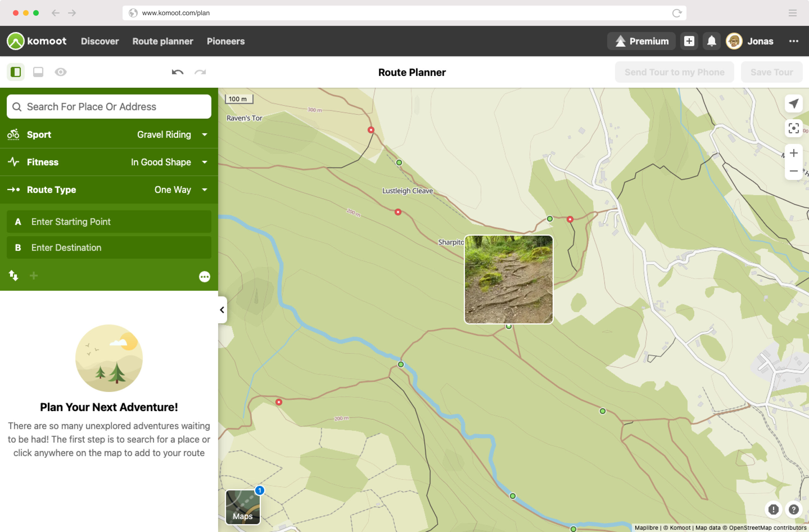809x532 pixels.
Task: Toggle the left sidebar panel view
Action: 15,72
